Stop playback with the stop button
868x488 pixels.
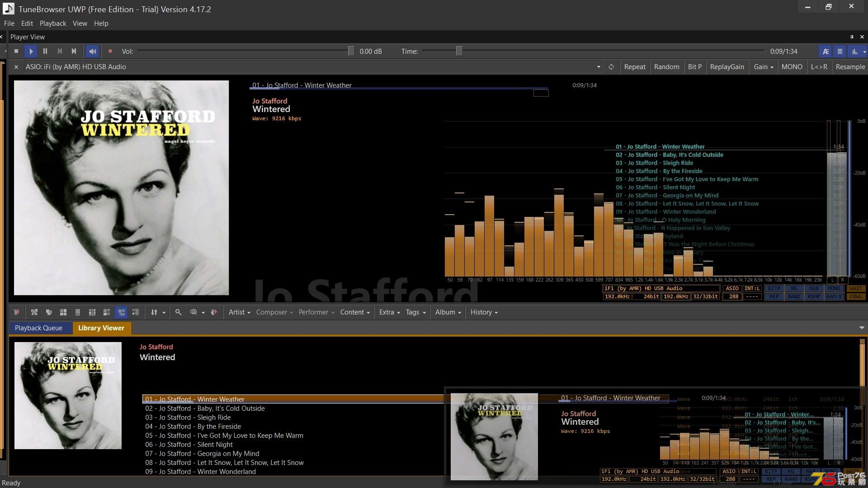tap(16, 52)
